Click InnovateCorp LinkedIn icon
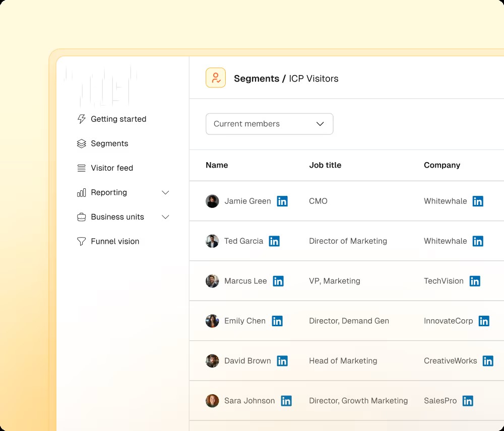 pos(484,321)
